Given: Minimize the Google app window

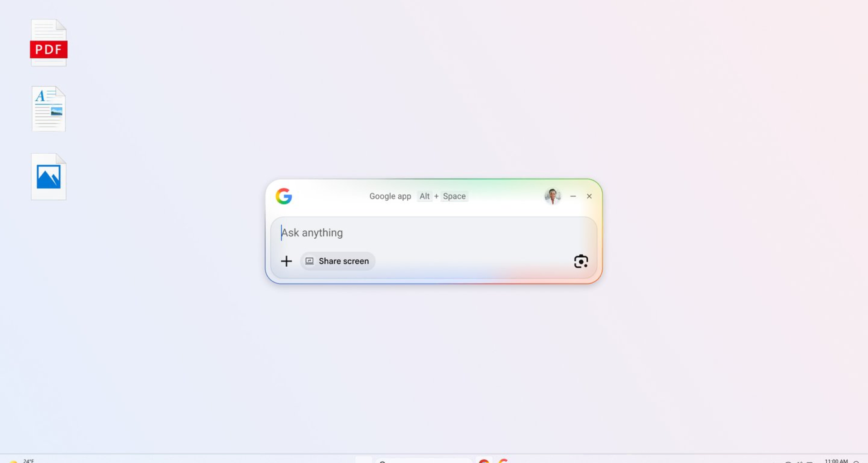Looking at the screenshot, I should [x=573, y=196].
